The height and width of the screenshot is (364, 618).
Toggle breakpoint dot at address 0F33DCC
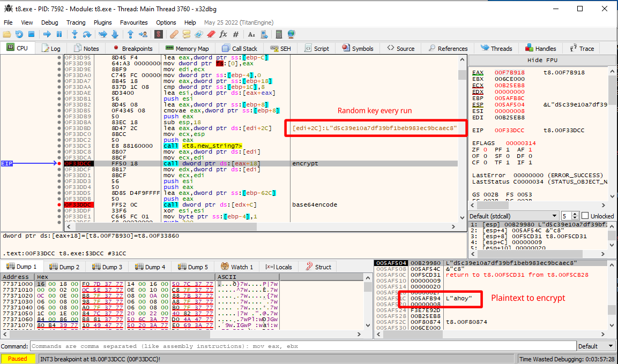point(59,164)
